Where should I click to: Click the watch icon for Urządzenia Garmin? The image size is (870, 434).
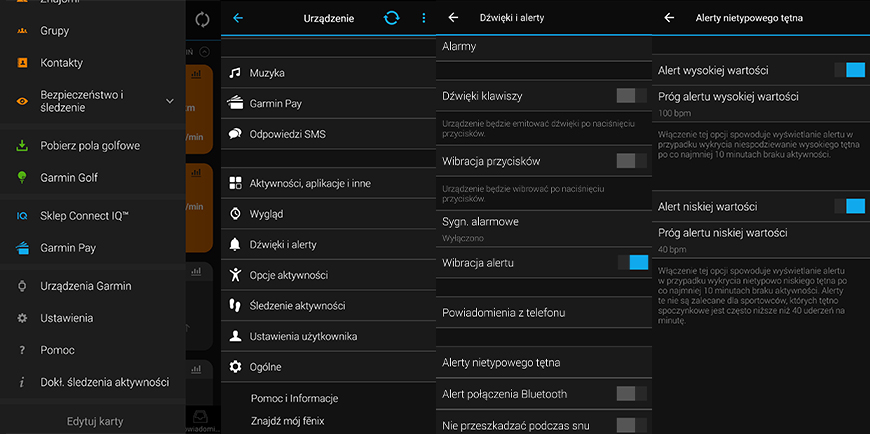(x=22, y=286)
